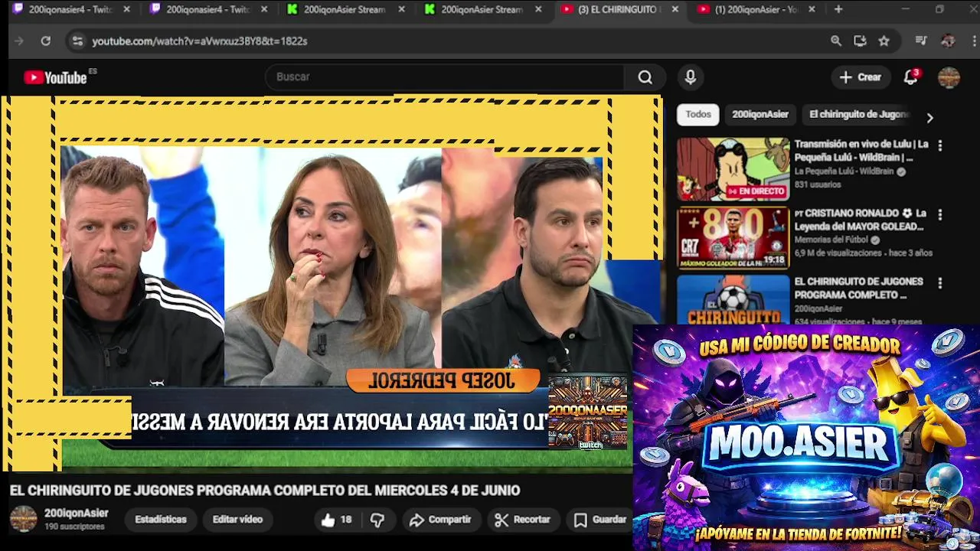Dislike the video with thumbs down

tap(377, 520)
